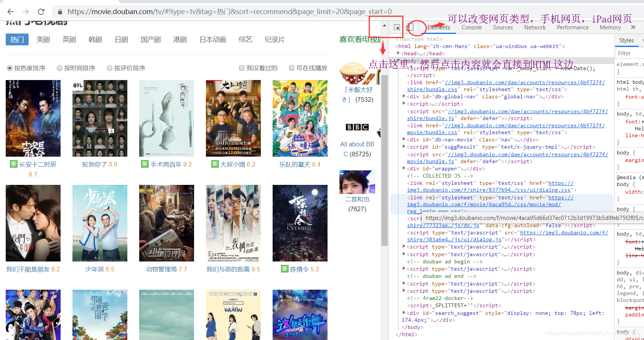Open the Elements tab in DevTools
The width and height of the screenshot is (644, 340).
438,27
